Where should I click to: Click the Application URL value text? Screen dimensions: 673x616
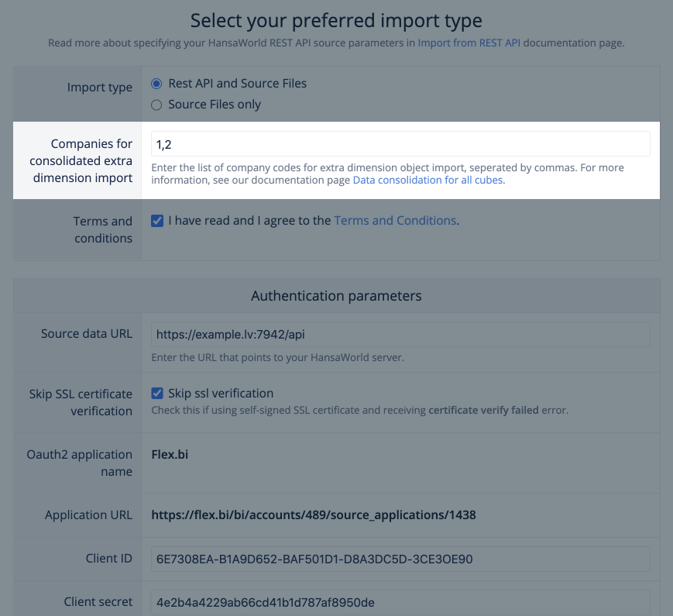[313, 515]
